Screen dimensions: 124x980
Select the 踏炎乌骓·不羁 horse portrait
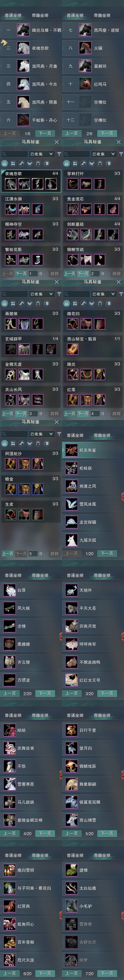click(23, 30)
